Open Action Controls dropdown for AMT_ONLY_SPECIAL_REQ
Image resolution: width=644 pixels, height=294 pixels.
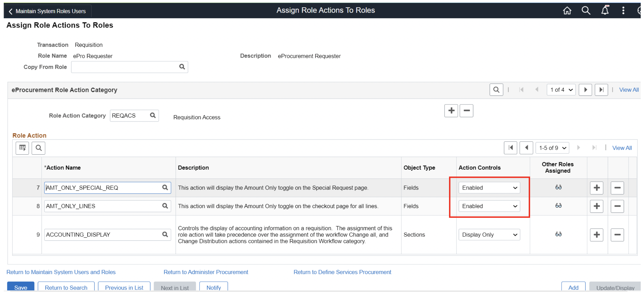(x=489, y=188)
